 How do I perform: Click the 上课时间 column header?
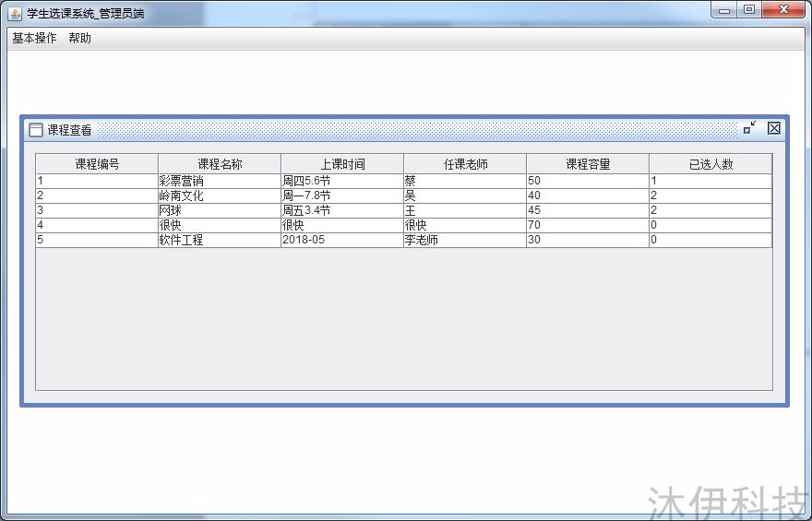click(342, 164)
